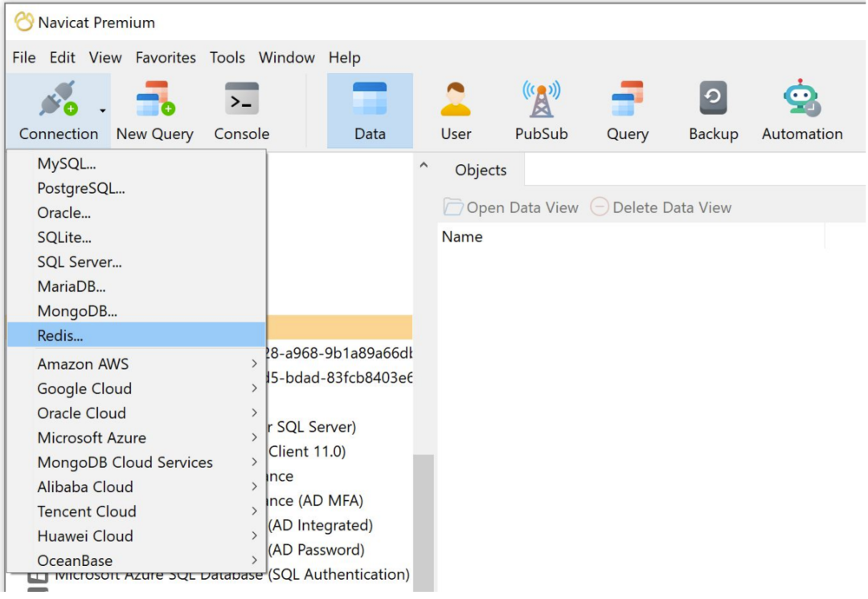Choose SQL Server... from connection menu
This screenshot has width=868, height=599.
point(137,262)
